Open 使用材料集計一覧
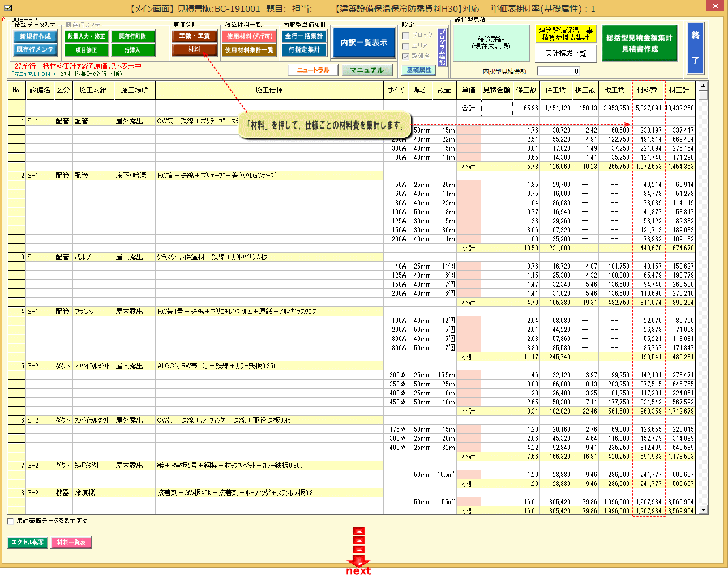The image size is (728, 575). coord(249,50)
